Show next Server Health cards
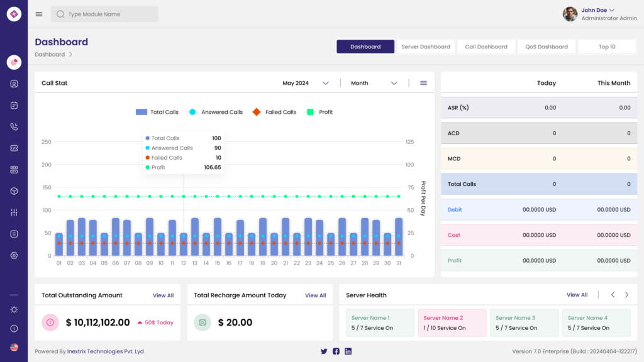Viewport: 644px width, 362px height. 627,295
